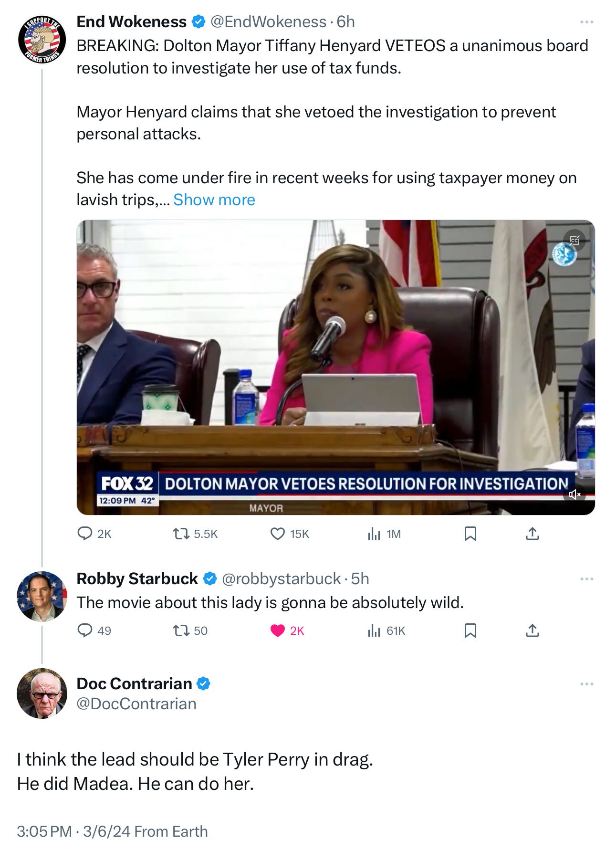616x851 pixels.
Task: Open more options on Doc Contrarian tweet
Action: tap(586, 684)
